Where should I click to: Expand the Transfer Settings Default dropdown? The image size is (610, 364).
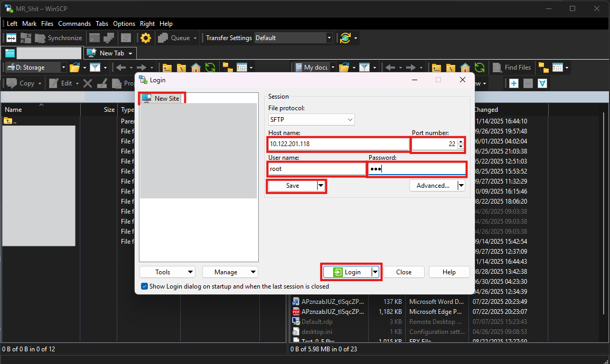[329, 38]
